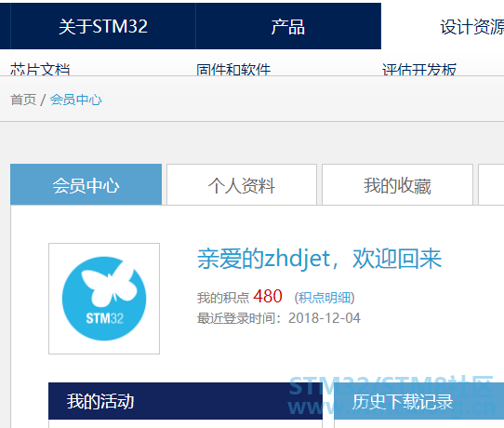
Task: Go to 固件和软件 section
Action: pyautogui.click(x=233, y=69)
